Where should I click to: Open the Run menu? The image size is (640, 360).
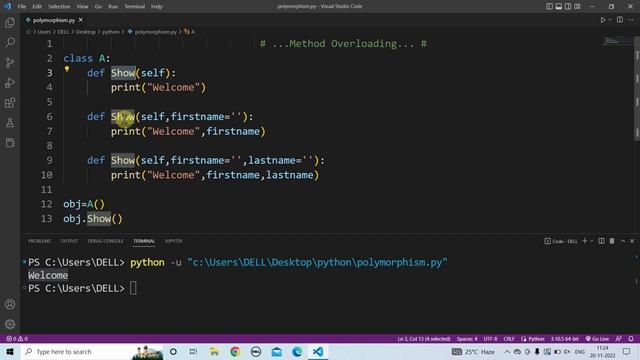pos(113,6)
